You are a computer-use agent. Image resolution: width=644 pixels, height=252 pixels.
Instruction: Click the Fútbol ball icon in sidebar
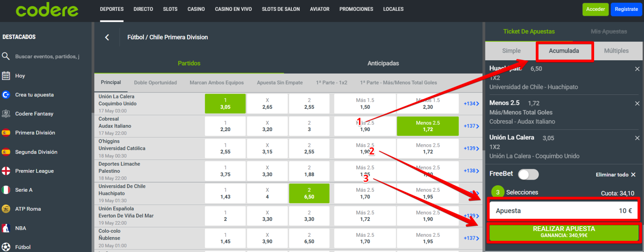point(6,247)
